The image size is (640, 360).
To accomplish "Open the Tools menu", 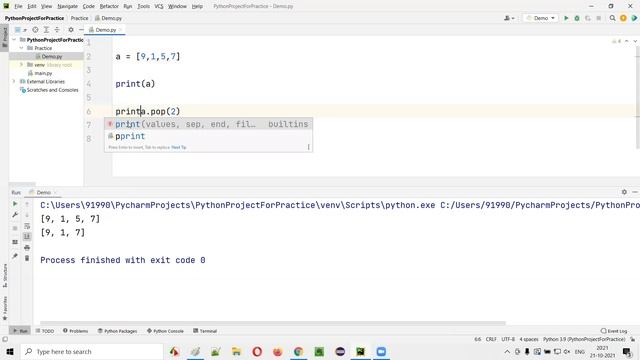I will (143, 6).
